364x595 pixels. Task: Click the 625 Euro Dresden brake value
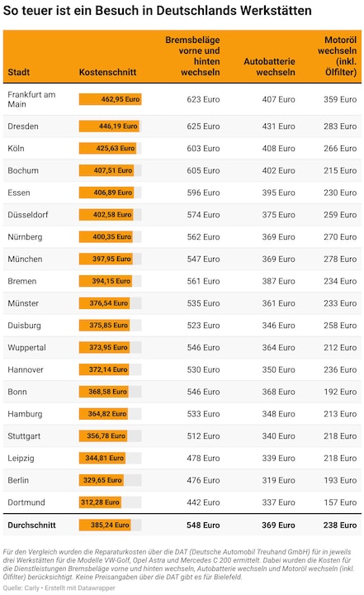(203, 126)
